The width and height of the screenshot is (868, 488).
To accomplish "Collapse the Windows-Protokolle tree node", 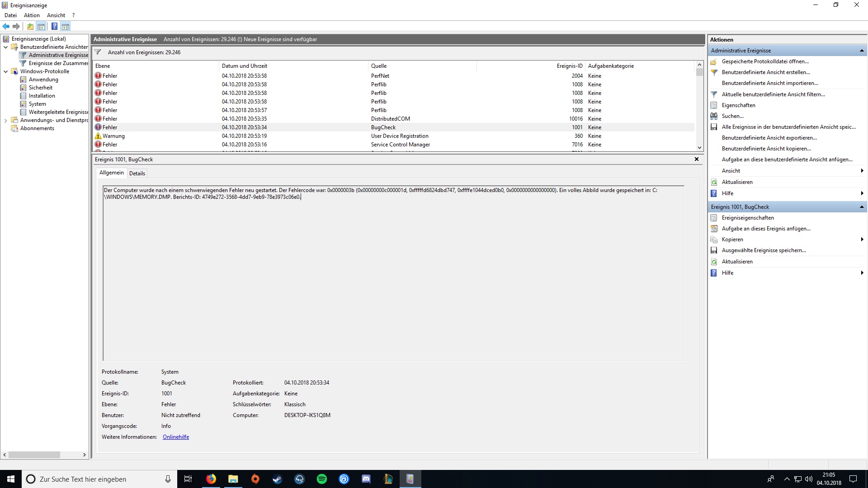I will [x=5, y=71].
